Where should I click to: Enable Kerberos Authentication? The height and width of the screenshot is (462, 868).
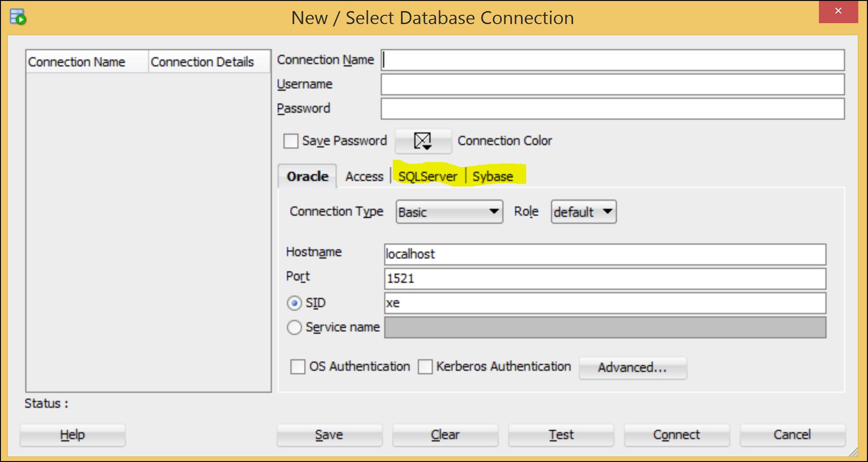[x=425, y=367]
